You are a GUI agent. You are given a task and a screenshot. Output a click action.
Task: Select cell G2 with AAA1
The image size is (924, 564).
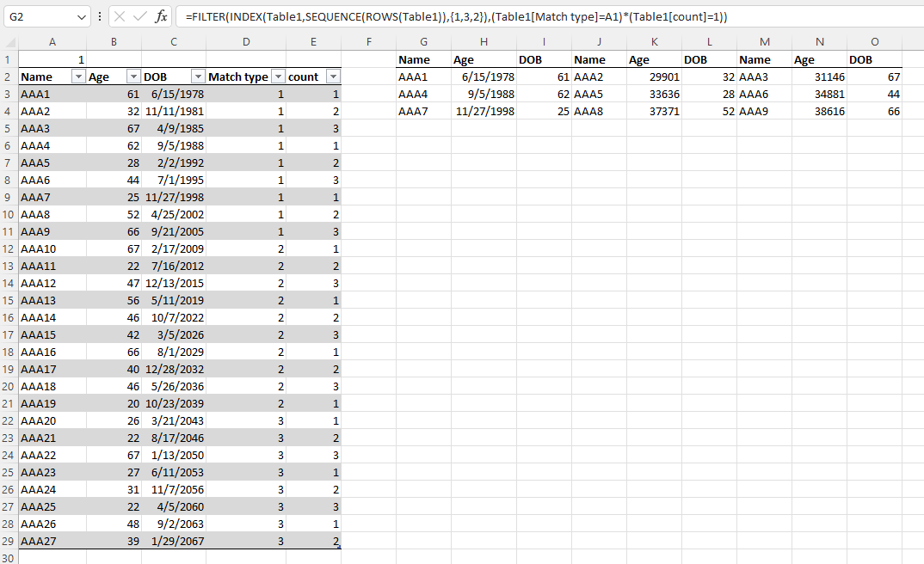pos(423,77)
